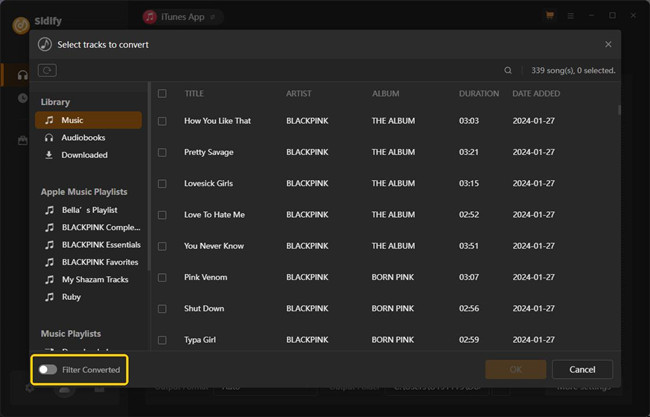Select Music in the Library
The width and height of the screenshot is (650, 417).
coord(88,120)
